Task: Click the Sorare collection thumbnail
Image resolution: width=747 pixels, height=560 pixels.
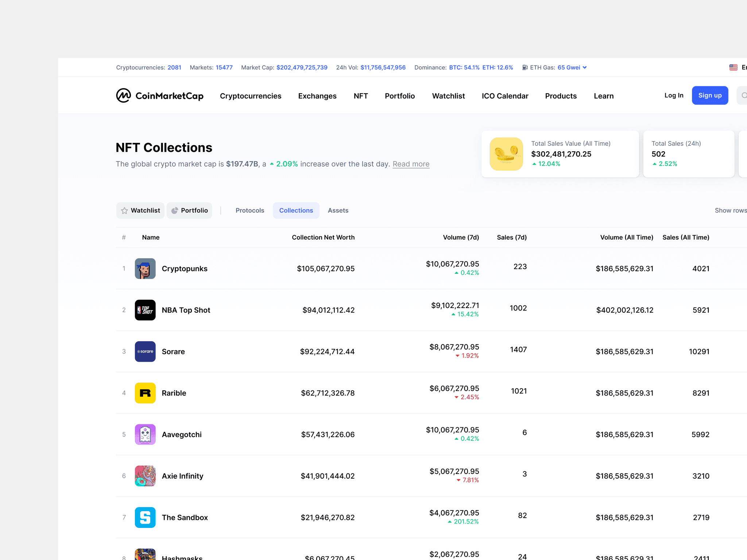Action: (145, 351)
